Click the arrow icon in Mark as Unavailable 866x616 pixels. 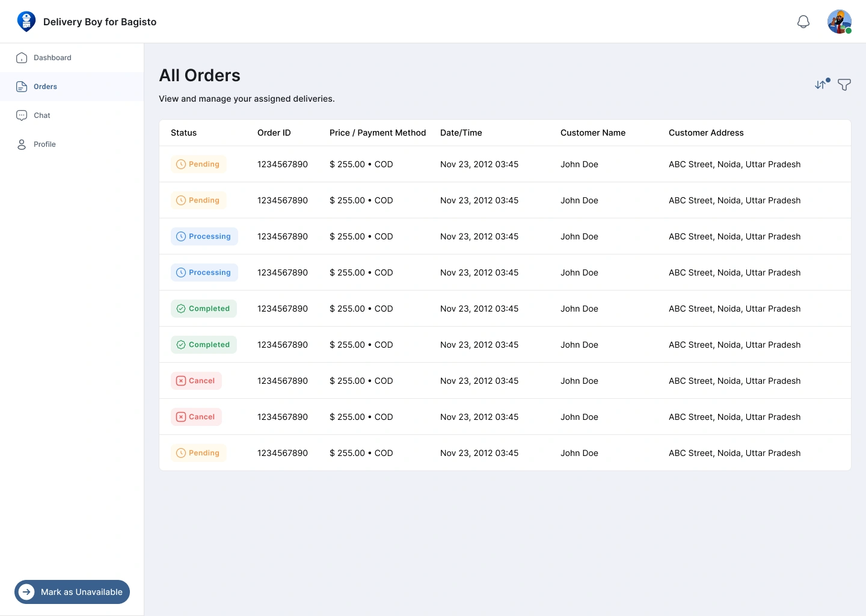pyautogui.click(x=26, y=592)
